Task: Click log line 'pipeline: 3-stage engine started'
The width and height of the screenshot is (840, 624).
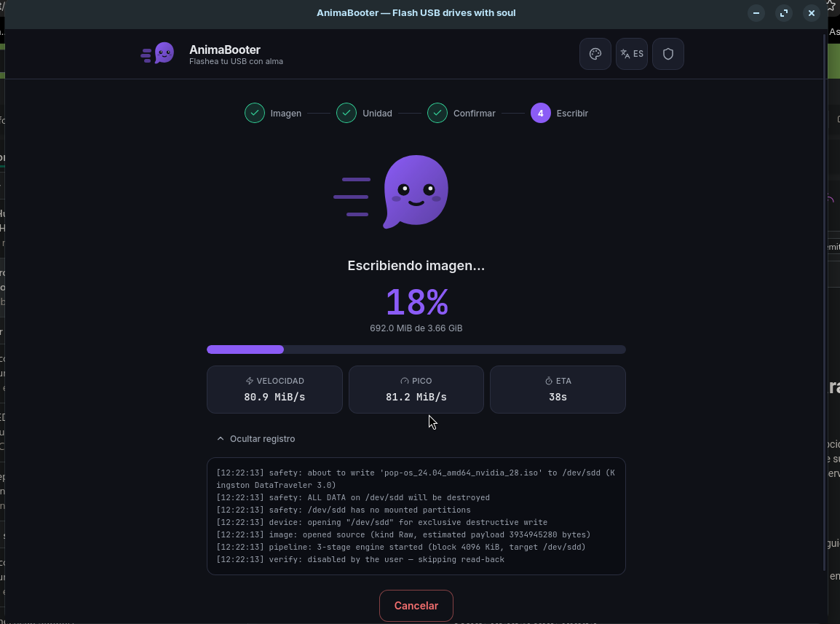Action: 401,547
